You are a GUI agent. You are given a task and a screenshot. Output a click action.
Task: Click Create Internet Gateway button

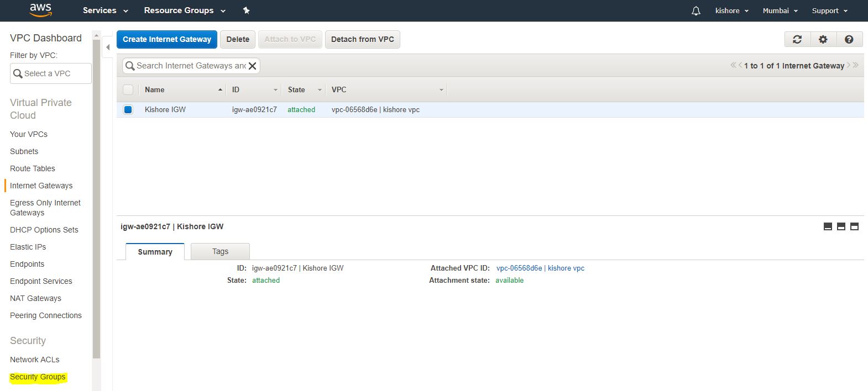167,39
